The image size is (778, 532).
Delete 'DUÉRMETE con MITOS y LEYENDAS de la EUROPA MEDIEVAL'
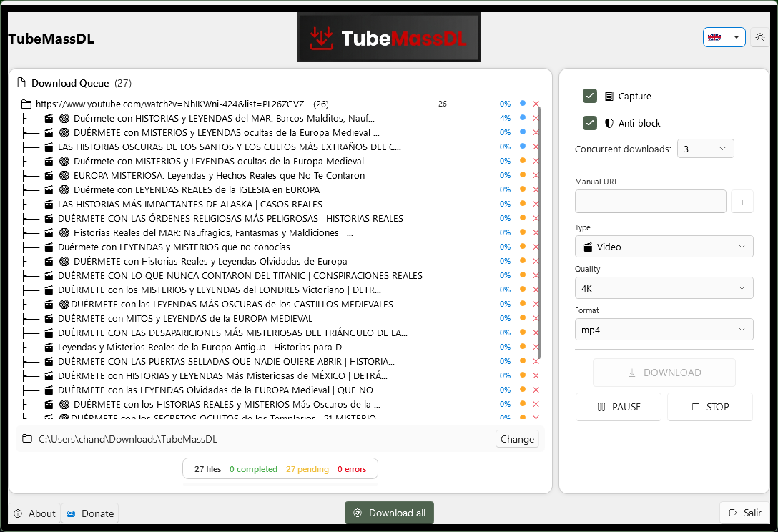pyautogui.click(x=536, y=319)
